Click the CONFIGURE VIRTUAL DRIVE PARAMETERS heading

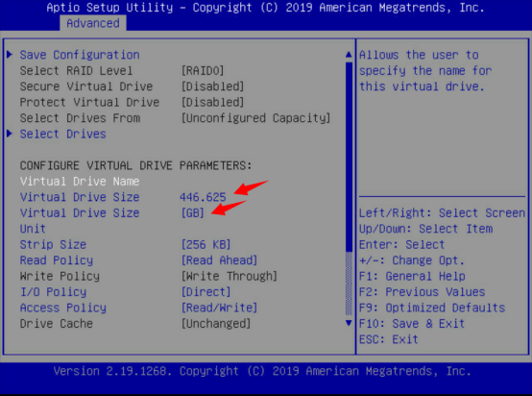pos(135,165)
